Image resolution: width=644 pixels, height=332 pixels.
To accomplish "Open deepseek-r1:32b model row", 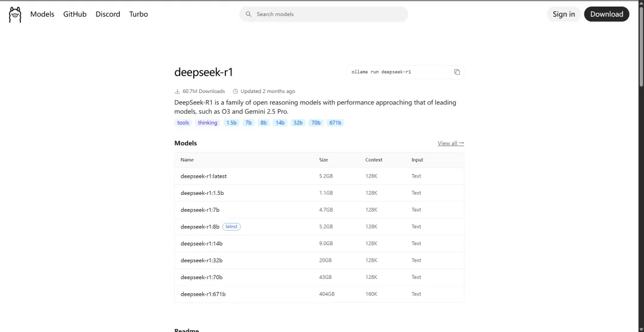I will (x=319, y=260).
